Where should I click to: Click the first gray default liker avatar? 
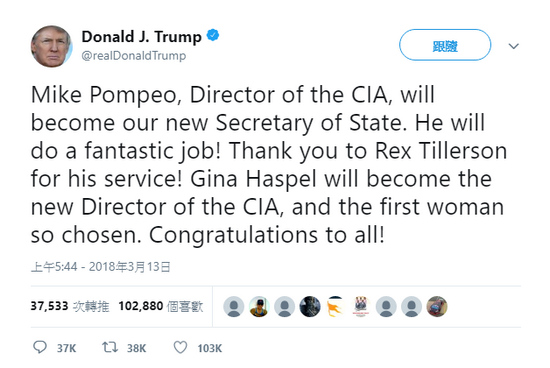pos(234,306)
